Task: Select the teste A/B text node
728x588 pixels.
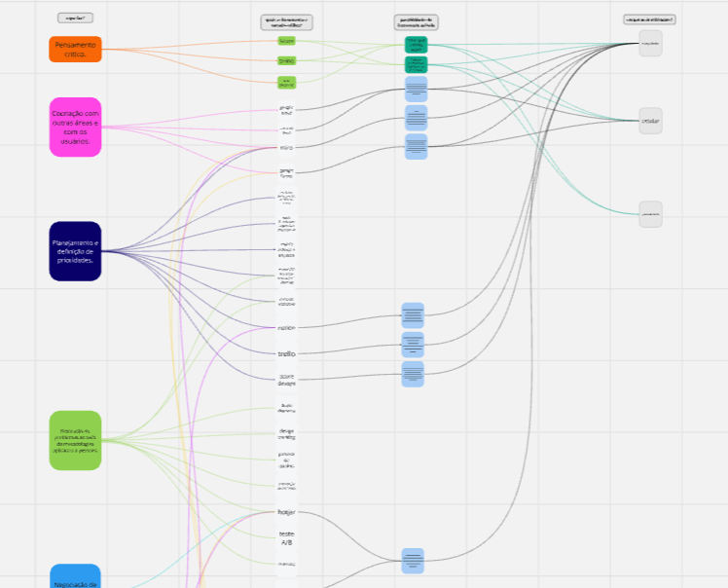Action: (286, 536)
